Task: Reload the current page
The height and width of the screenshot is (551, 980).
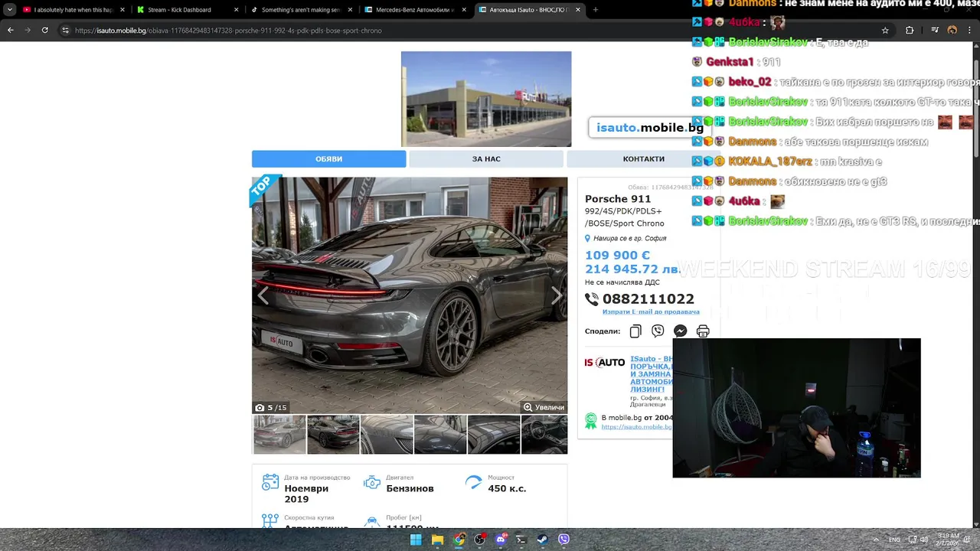Action: [x=44, y=31]
